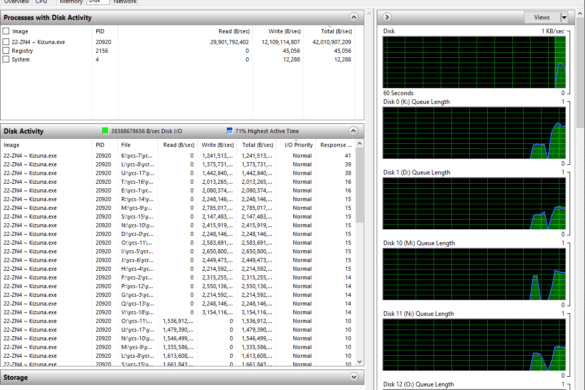This screenshot has width=585, height=390.
Task: Collapse the Disk Activity section
Action: pyautogui.click(x=353, y=131)
